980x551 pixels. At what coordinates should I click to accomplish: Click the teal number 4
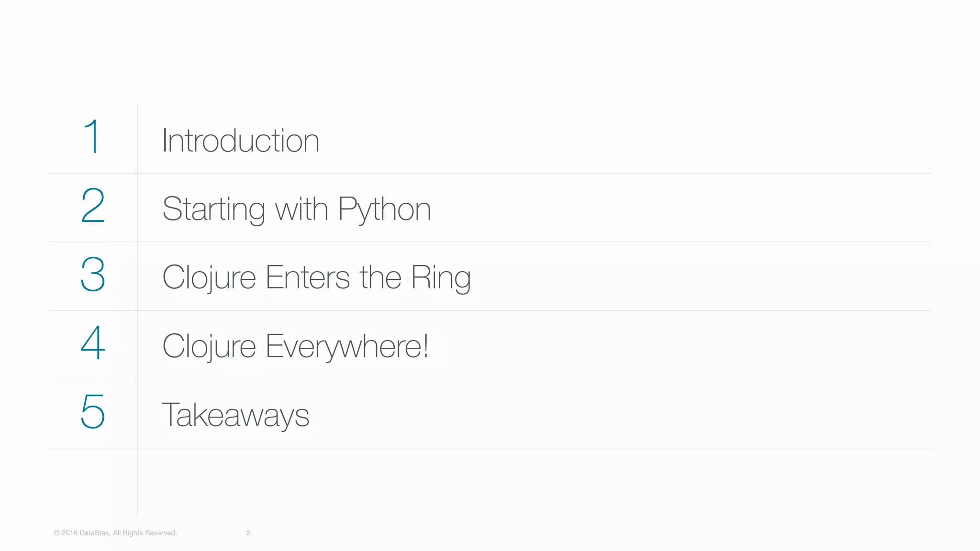(93, 342)
